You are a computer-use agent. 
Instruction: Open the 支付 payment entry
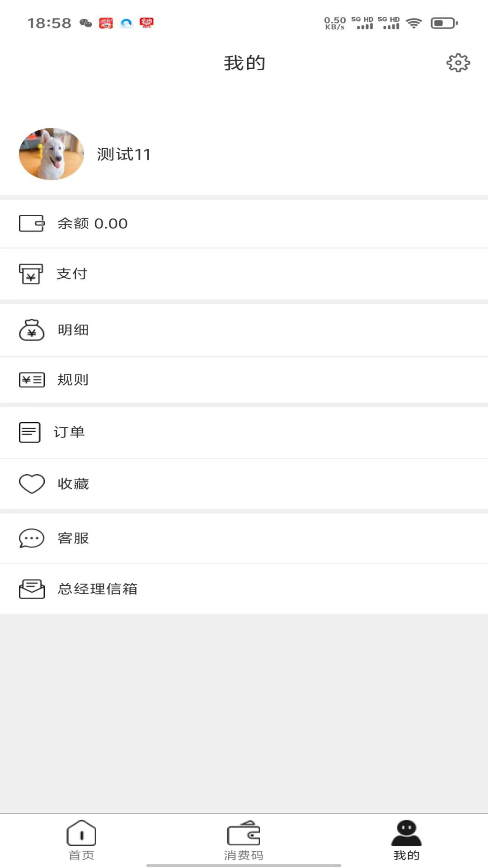tap(72, 274)
